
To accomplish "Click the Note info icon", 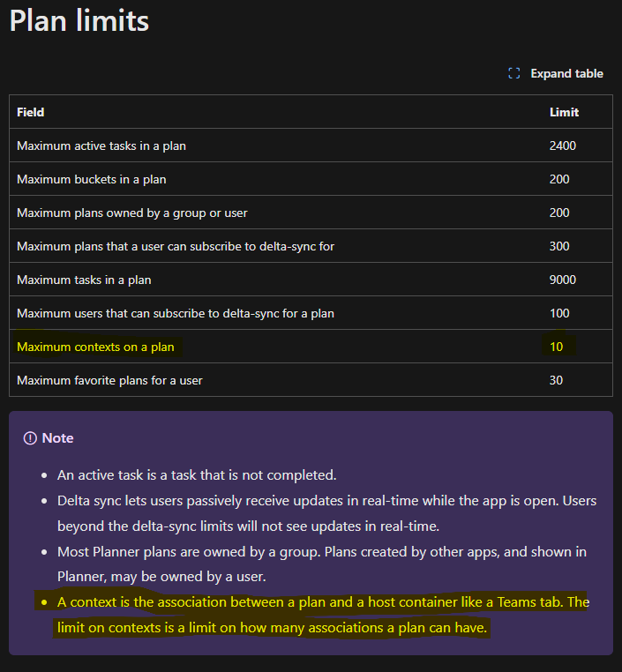I will click(30, 438).
